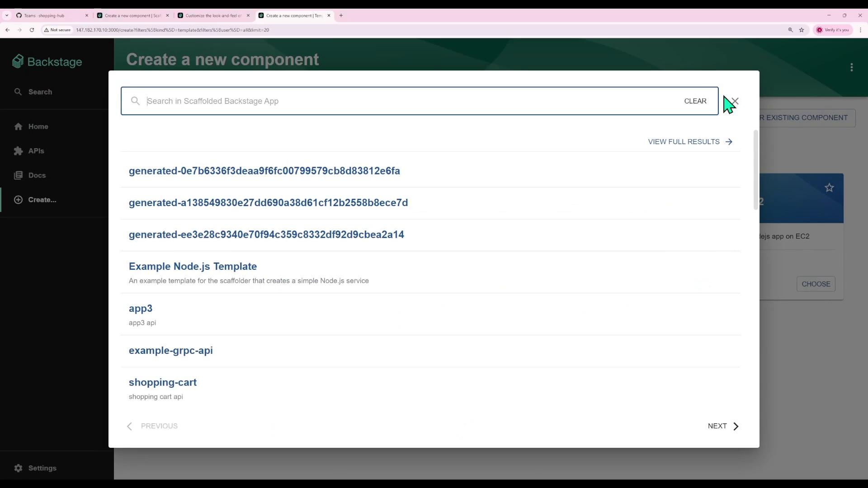Open the Docs library icon

18,175
